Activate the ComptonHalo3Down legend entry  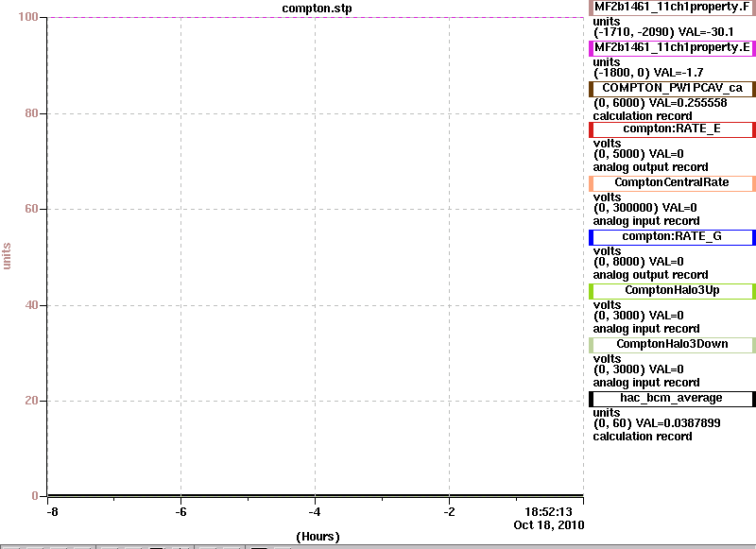point(672,345)
